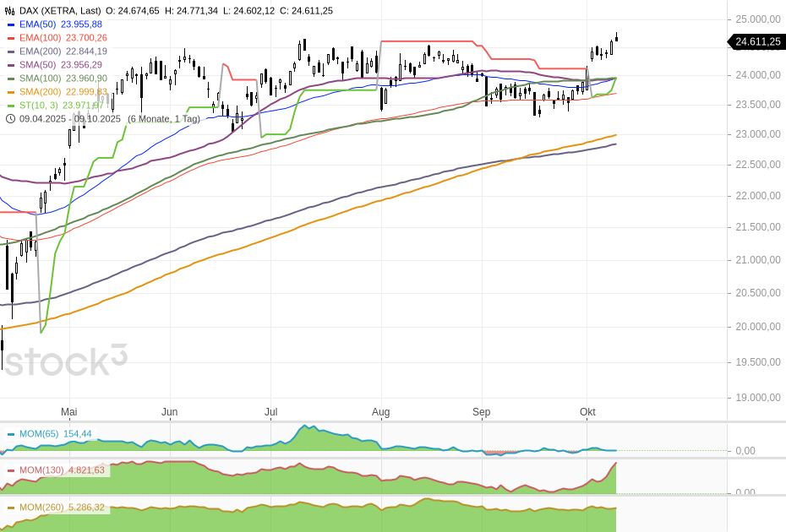
Task: Click the SMA(100) legend label
Action: pyautogui.click(x=41, y=79)
